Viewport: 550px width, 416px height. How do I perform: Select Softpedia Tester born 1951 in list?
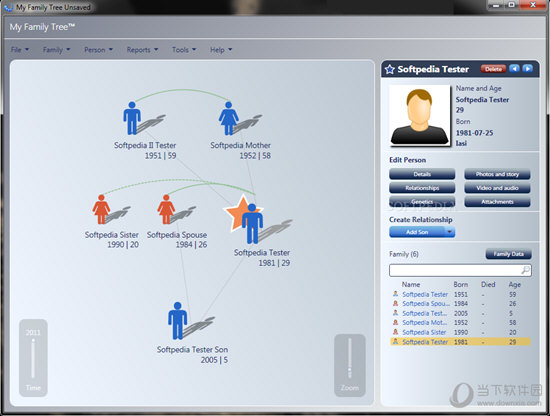460,294
